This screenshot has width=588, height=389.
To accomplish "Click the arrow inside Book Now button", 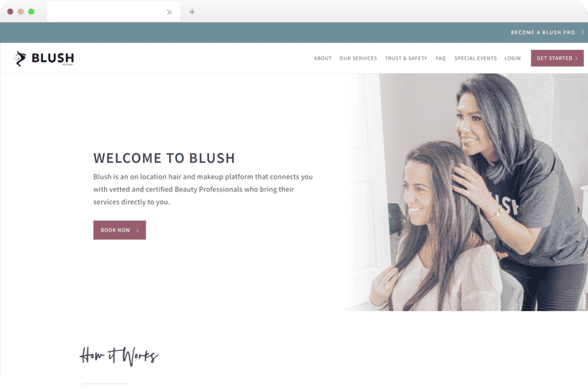I will tap(137, 230).
